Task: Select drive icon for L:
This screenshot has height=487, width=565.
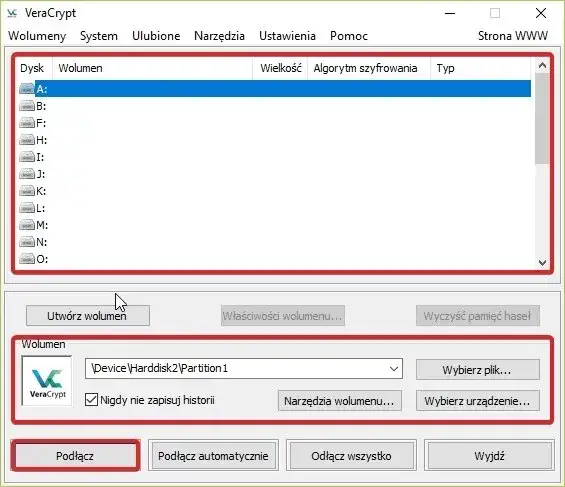Action: 27,208
